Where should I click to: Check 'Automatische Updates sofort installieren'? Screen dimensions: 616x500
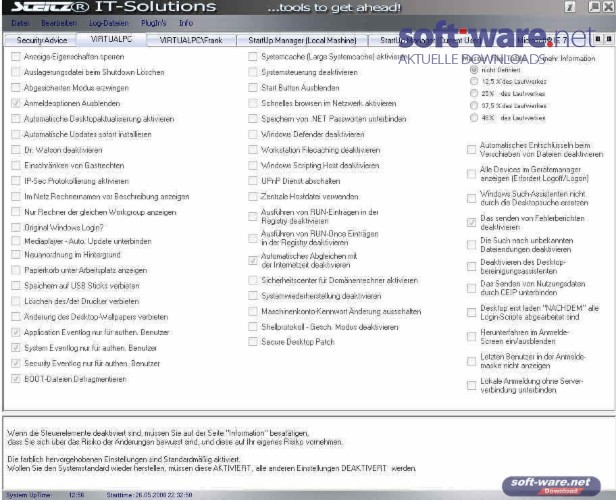[16, 134]
